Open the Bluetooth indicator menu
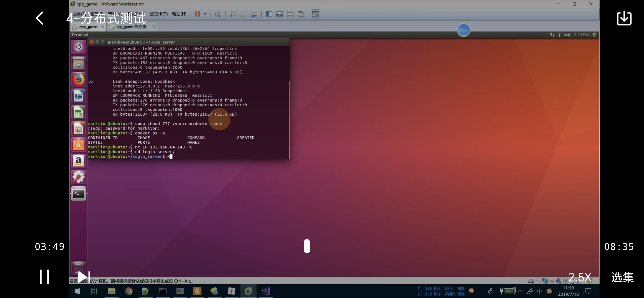 pos(560,35)
